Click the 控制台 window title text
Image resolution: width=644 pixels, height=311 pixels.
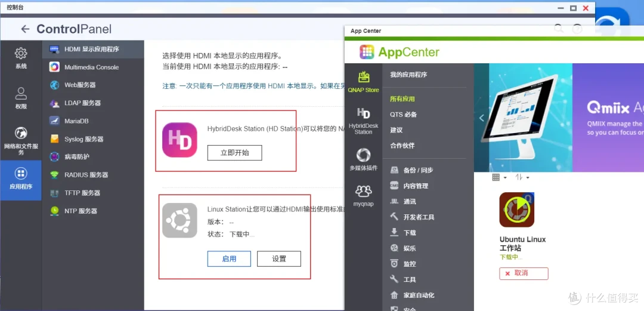click(15, 7)
